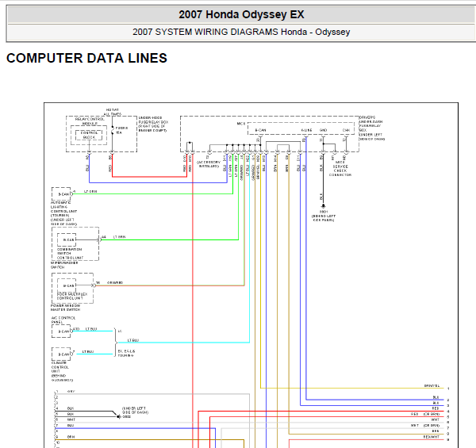Click 'LT GRN' label on automatic lighting wire
Screen dimensions: 476x448
point(90,191)
